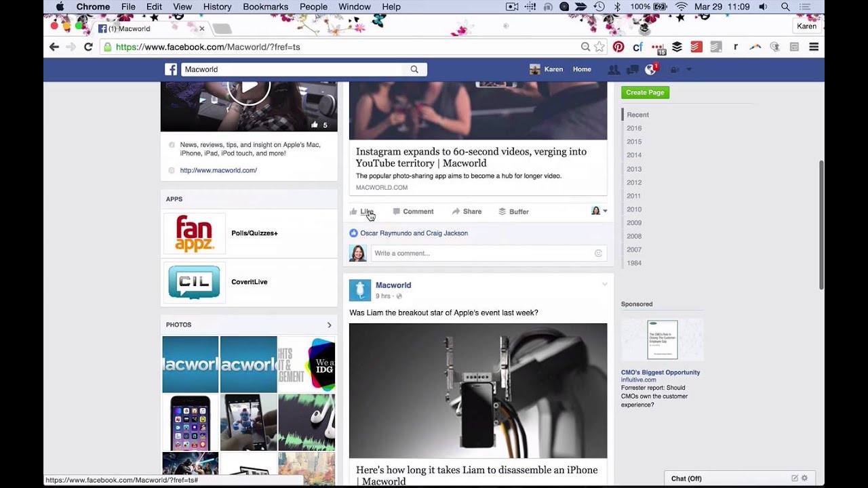
Task: Go to Facebook Home
Action: point(582,69)
